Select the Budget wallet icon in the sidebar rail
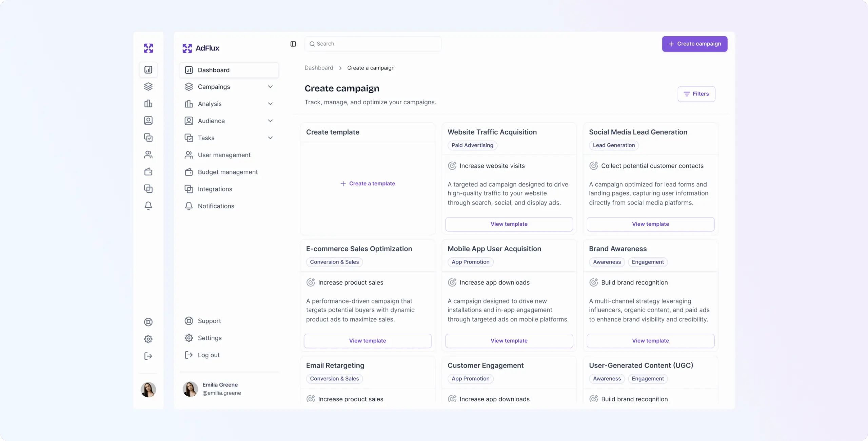The width and height of the screenshot is (868, 441). coord(148,172)
